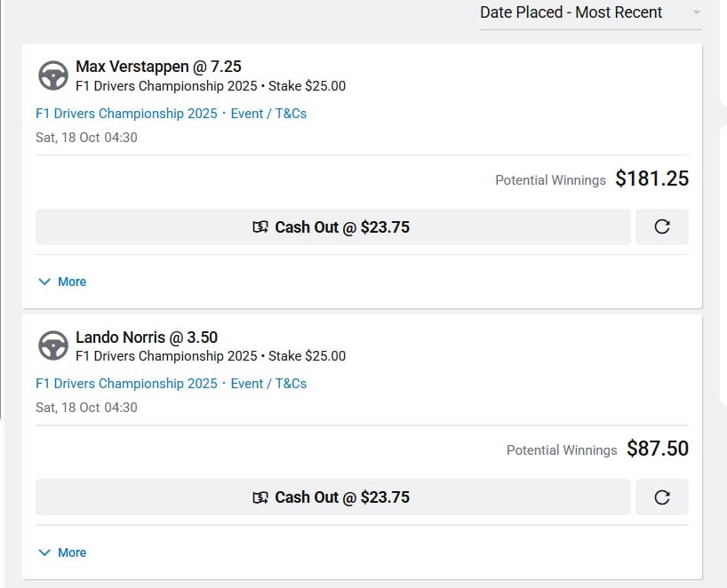Image resolution: width=727 pixels, height=588 pixels.
Task: Cash out the Max Verstappen bet
Action: click(x=332, y=227)
